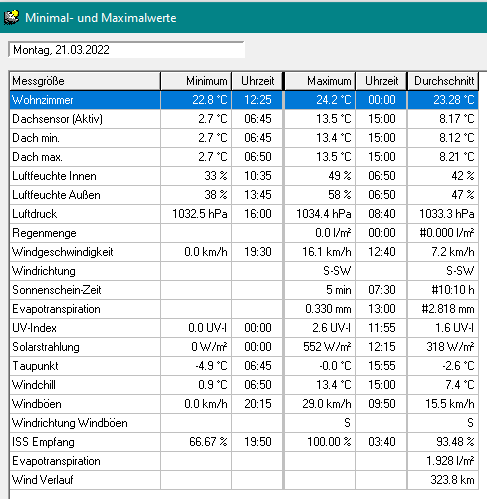This screenshot has width=487, height=499.
Task: Select the Luftdruck row
Action: (244, 214)
